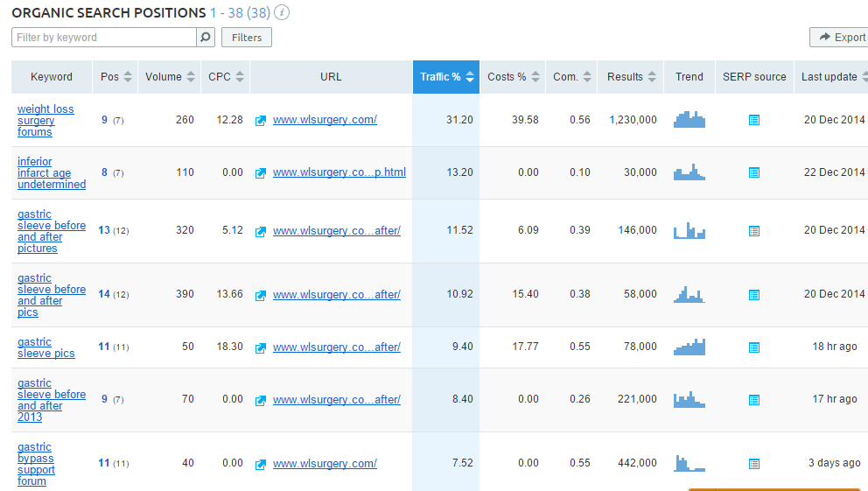View SERP source for weight loss surgery forums
Screen dimensions: 868x491
[754, 120]
